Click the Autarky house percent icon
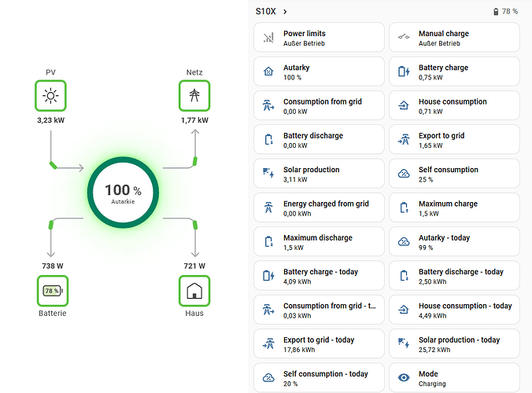This screenshot has height=393, width=532. point(268,72)
